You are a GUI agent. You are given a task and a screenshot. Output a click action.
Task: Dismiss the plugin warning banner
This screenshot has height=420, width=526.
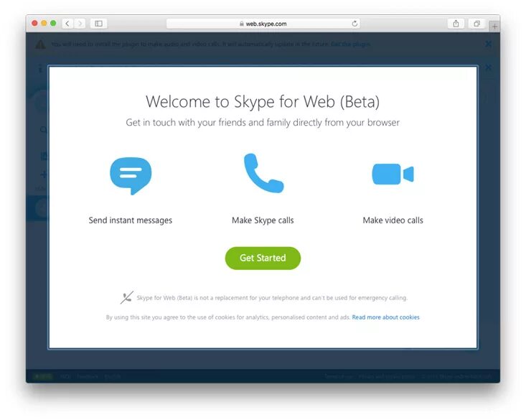[489, 44]
